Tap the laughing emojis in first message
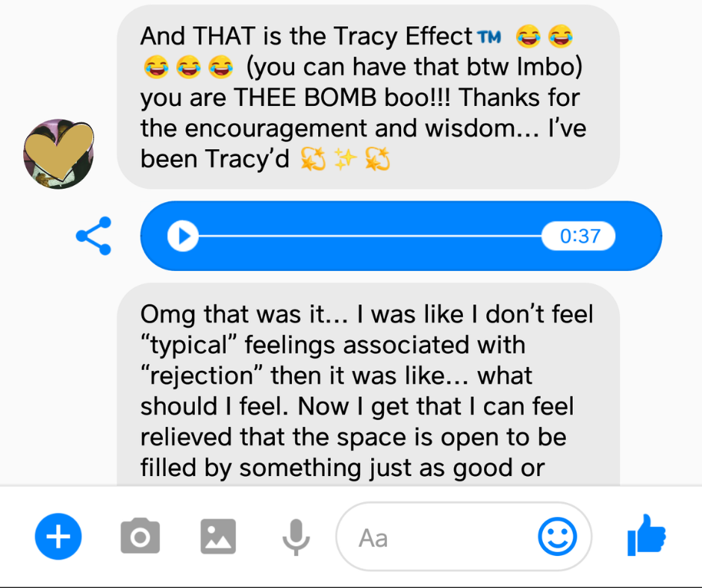Screen dimensions: 702x588 pyautogui.click(x=544, y=37)
